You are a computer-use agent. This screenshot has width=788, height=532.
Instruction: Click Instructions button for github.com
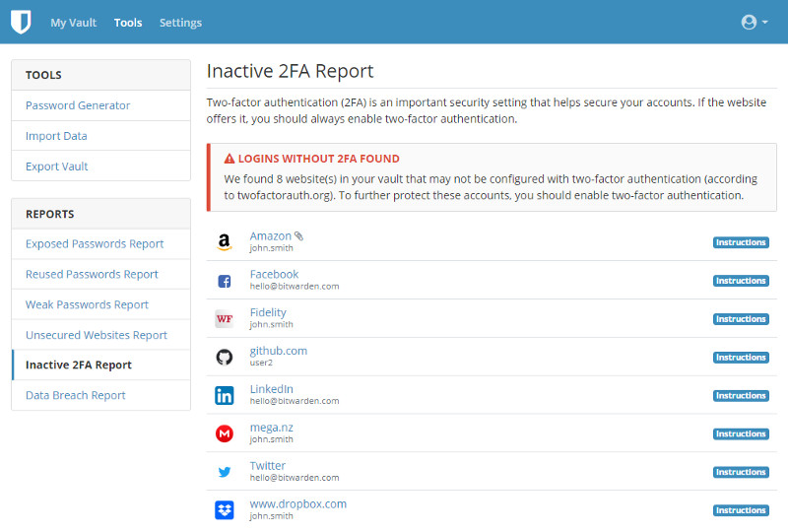[741, 358]
